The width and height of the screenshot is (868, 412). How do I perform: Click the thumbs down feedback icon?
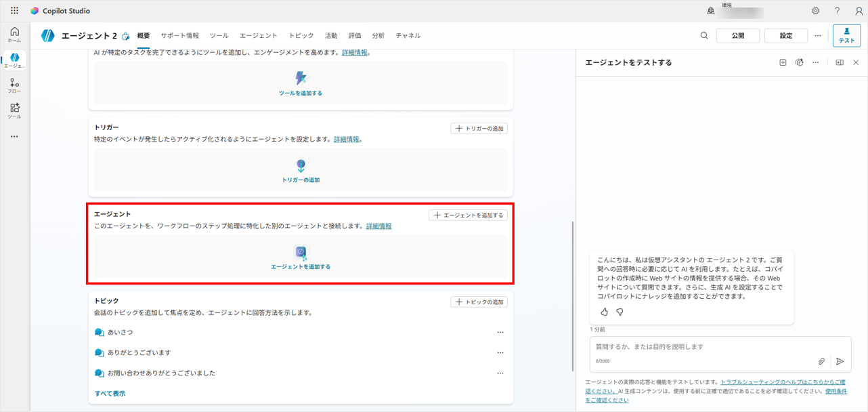[x=620, y=312]
